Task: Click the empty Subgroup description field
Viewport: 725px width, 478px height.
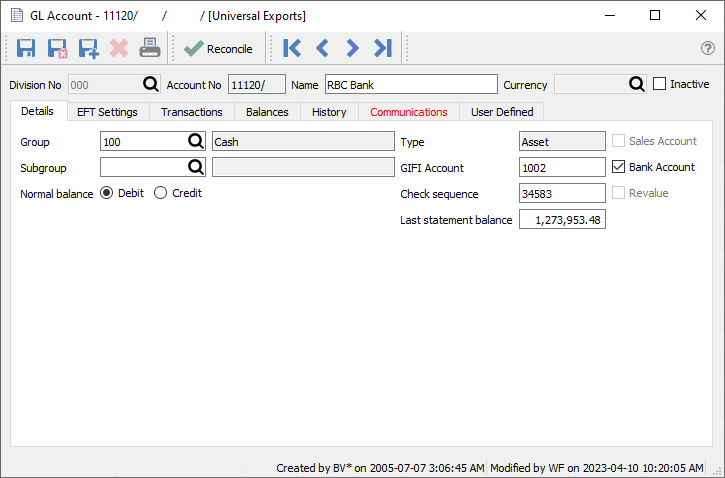Action: tap(303, 168)
